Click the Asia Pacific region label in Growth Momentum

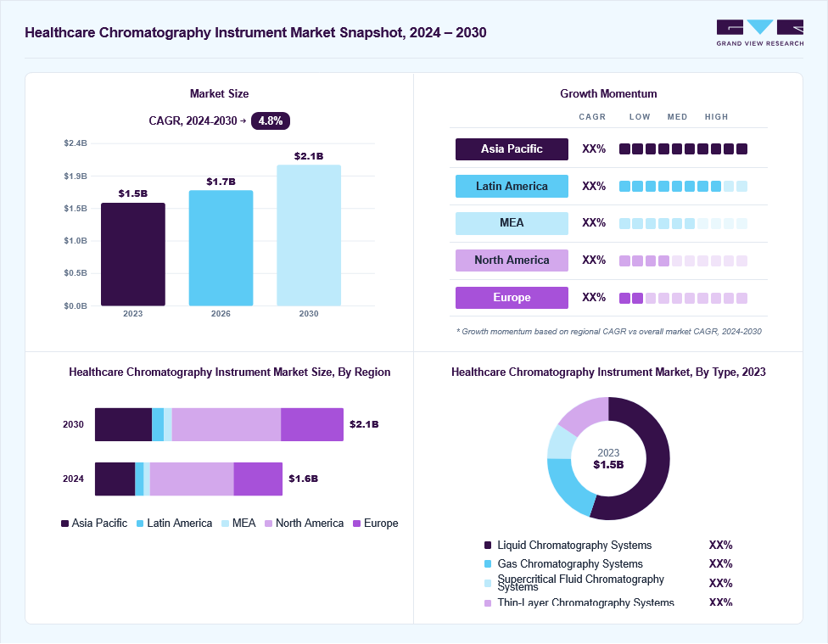coord(512,149)
